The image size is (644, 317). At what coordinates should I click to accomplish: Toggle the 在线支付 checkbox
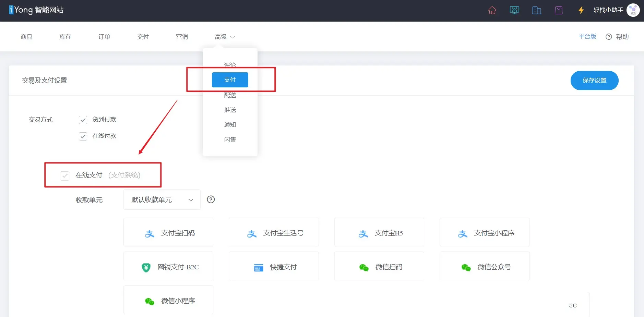tap(65, 175)
